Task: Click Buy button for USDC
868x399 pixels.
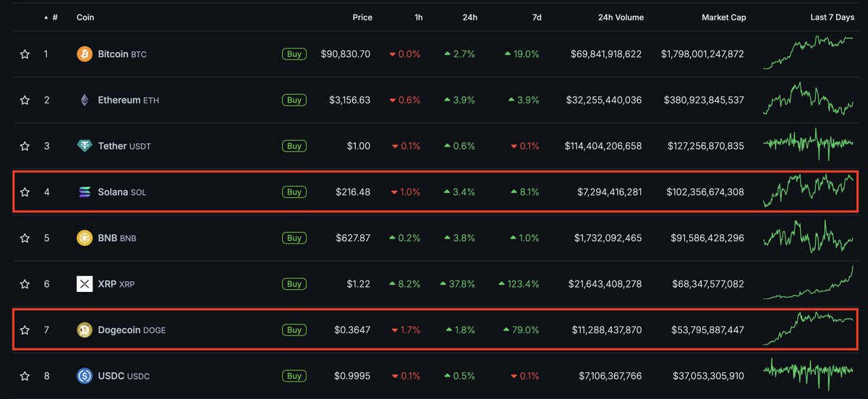Action: [294, 376]
